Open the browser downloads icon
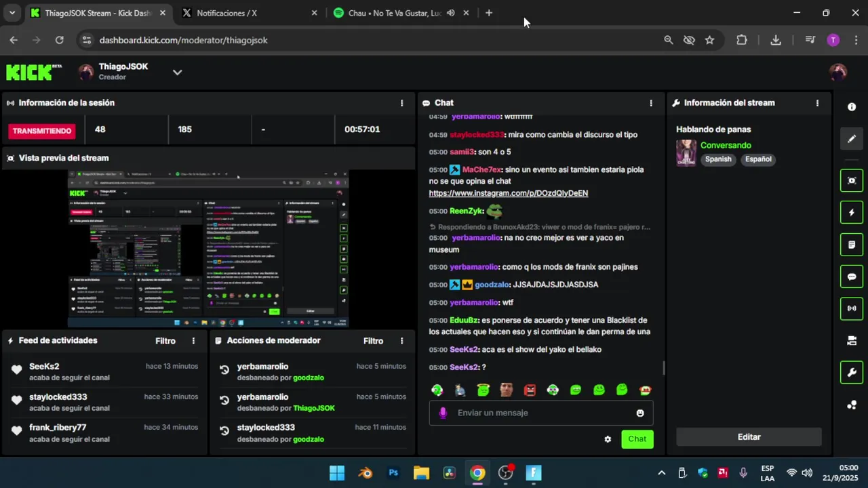Image resolution: width=868 pixels, height=488 pixels. pyautogui.click(x=776, y=40)
